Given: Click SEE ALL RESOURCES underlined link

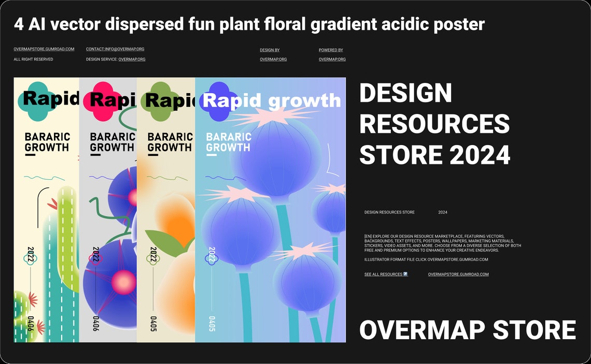Looking at the screenshot, I should (x=382, y=274).
